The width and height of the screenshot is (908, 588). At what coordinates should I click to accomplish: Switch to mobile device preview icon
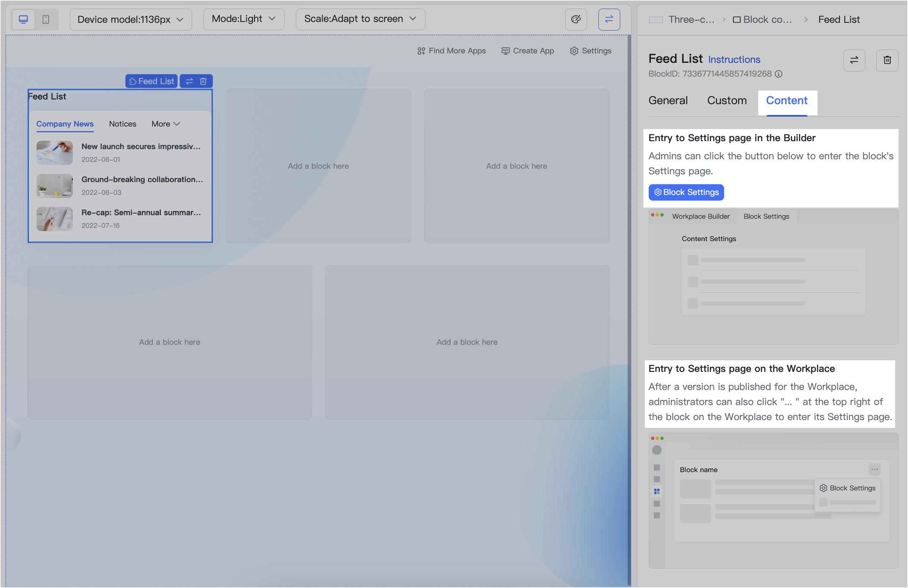(x=46, y=19)
